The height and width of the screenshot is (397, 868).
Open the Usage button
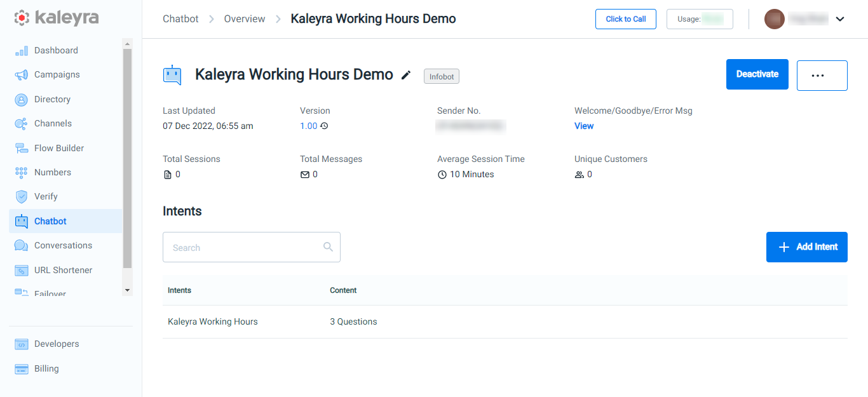click(x=700, y=19)
